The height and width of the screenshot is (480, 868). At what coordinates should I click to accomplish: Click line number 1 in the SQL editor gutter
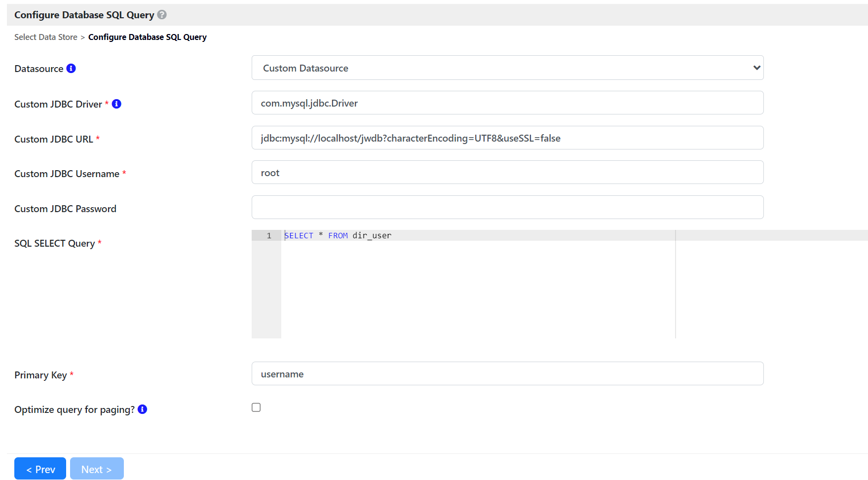pos(269,236)
